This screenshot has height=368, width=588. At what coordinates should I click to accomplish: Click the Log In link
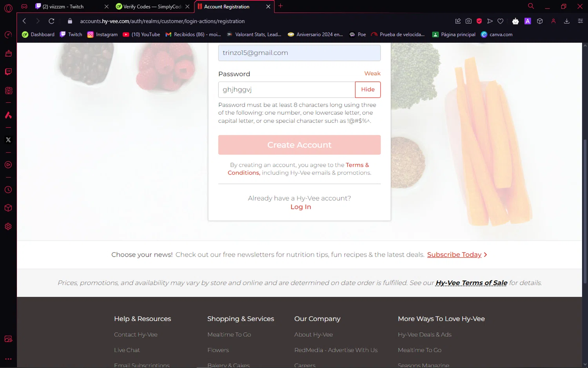(301, 207)
